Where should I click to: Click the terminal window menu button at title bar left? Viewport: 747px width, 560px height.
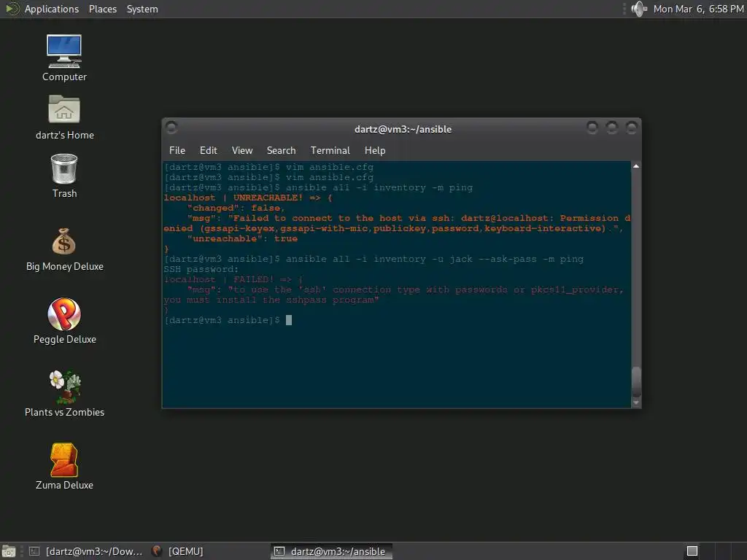coord(171,128)
